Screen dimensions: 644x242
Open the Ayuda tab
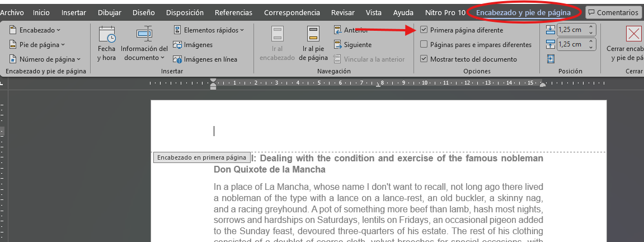click(403, 13)
